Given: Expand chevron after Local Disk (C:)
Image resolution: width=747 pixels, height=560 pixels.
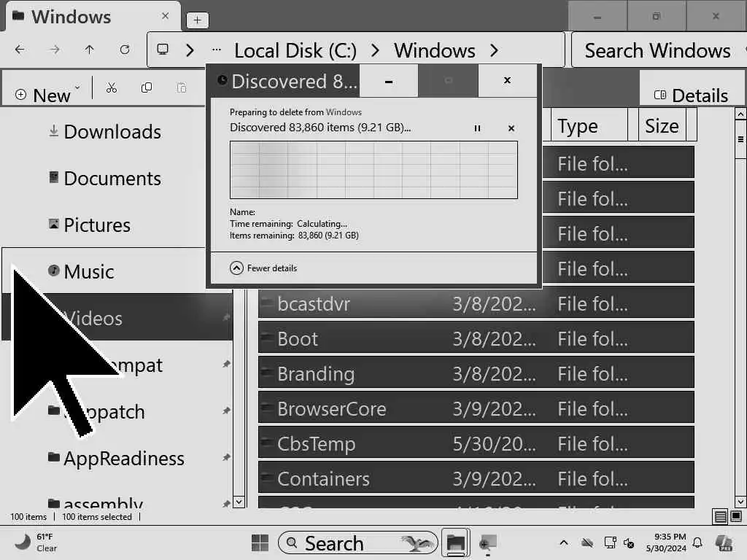Looking at the screenshot, I should tap(375, 50).
